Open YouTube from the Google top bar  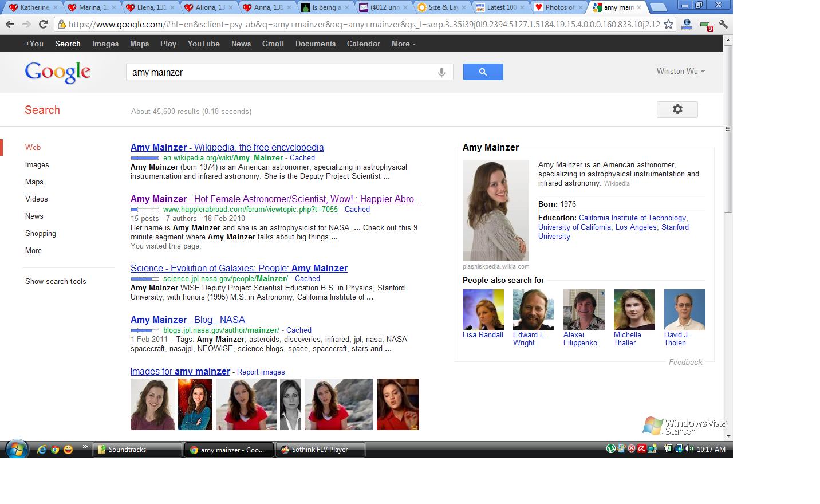203,44
